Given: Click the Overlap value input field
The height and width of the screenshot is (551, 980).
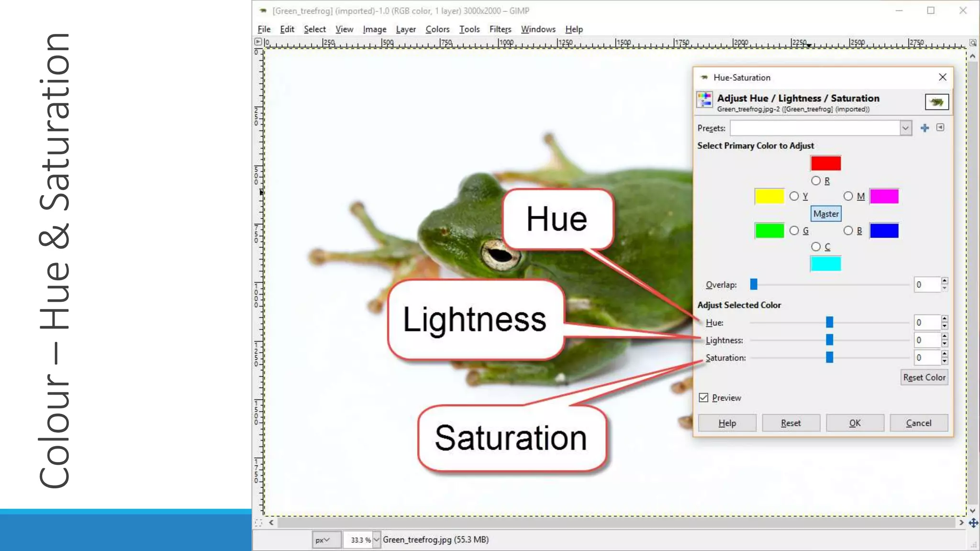Looking at the screenshot, I should point(927,285).
